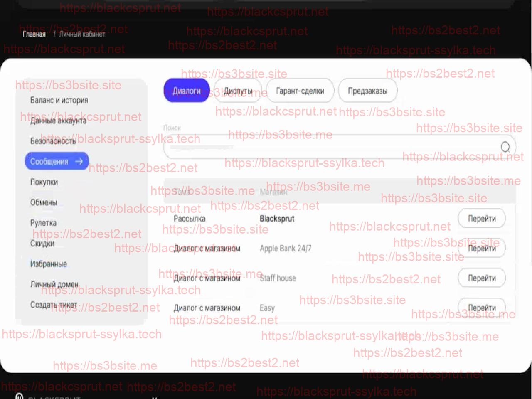Click the Главная breadcrumb link
The height and width of the screenshot is (399, 532).
34,34
